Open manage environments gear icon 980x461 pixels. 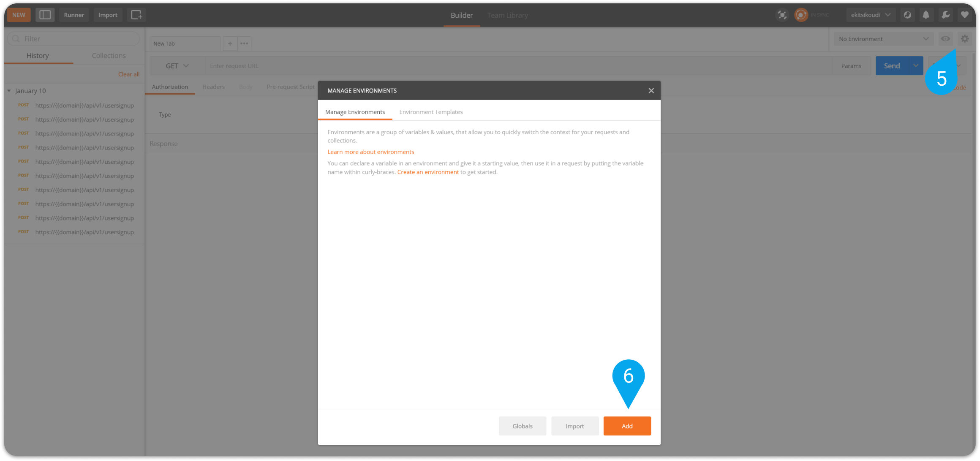[964, 39]
